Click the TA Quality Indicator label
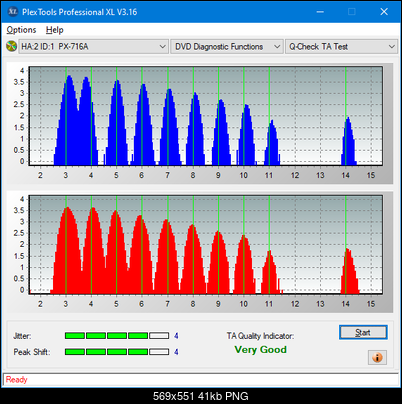Screen dimensions: 402x404 coord(260,336)
